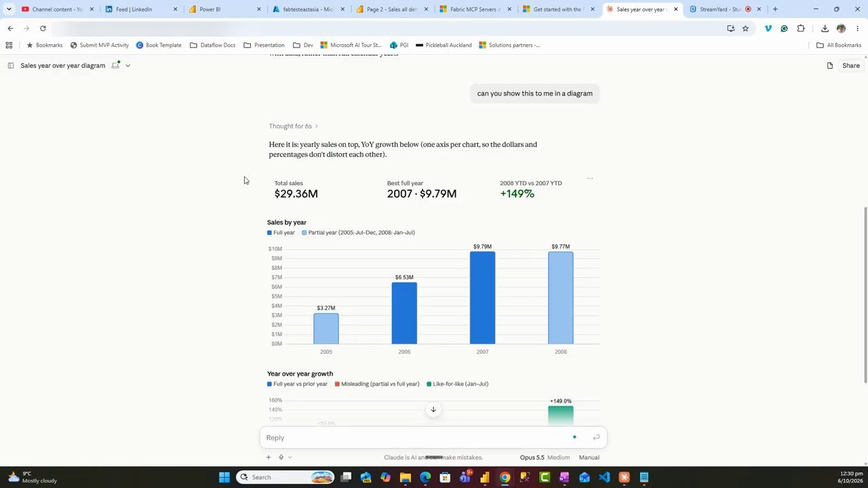Open the Extensions puzzle icon

click(801, 28)
